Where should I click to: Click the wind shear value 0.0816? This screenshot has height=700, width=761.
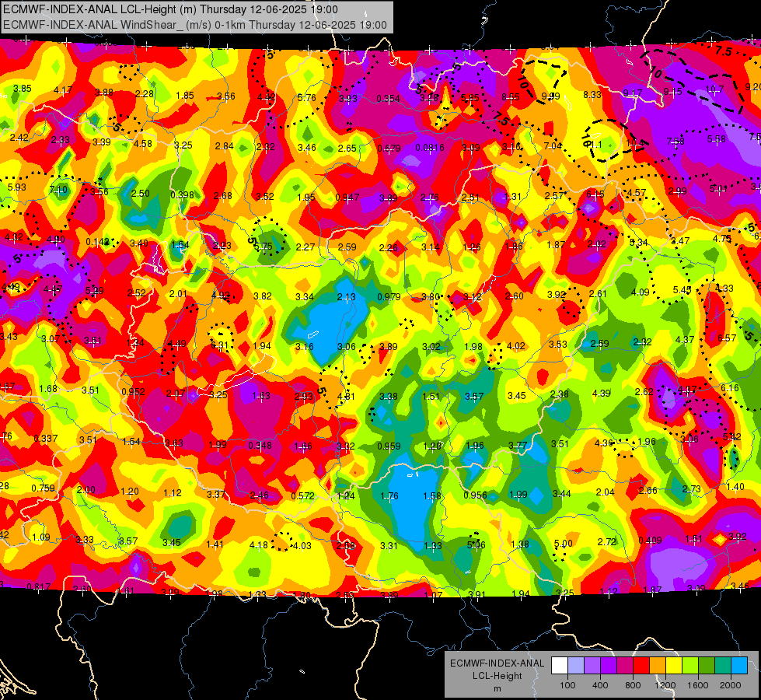430,148
